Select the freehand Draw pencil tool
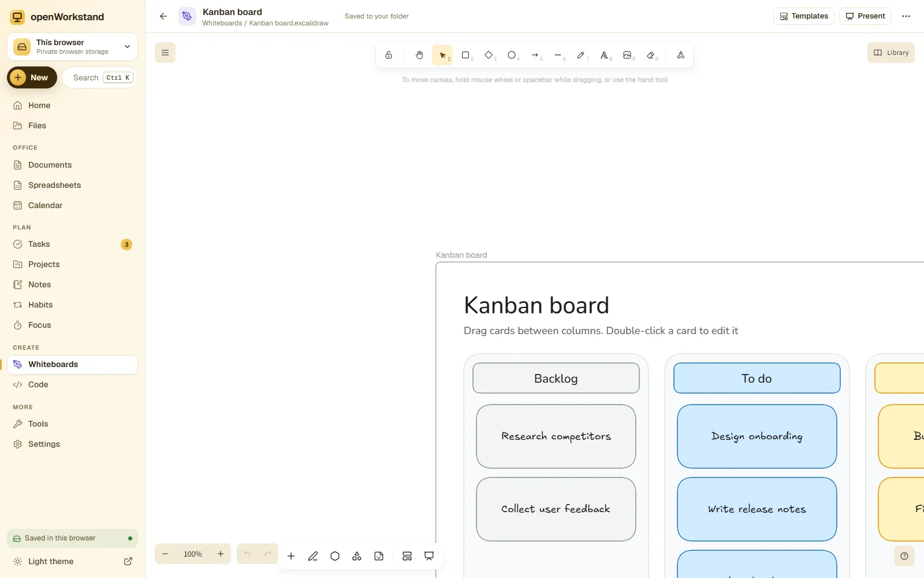This screenshot has width=924, height=578. point(581,55)
